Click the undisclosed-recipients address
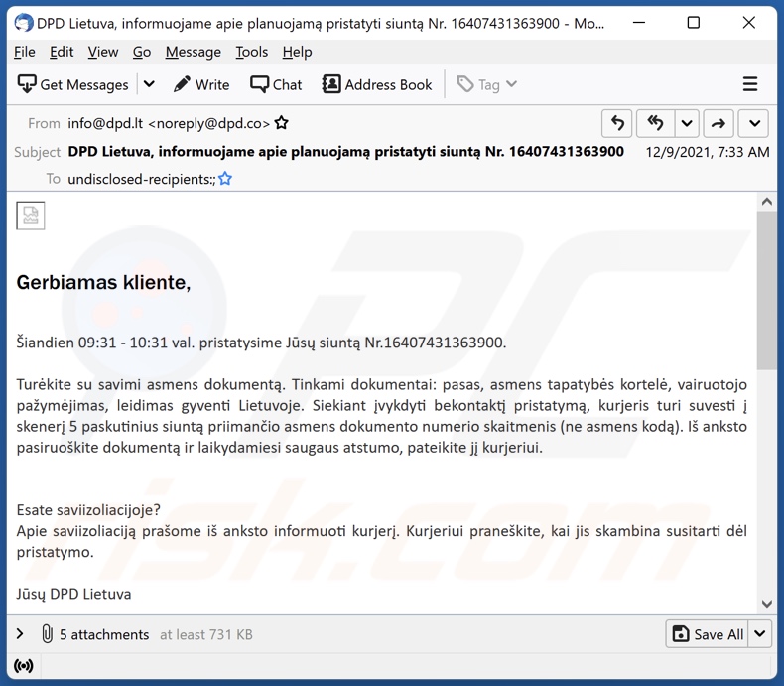Image resolution: width=784 pixels, height=686 pixels. tap(142, 179)
